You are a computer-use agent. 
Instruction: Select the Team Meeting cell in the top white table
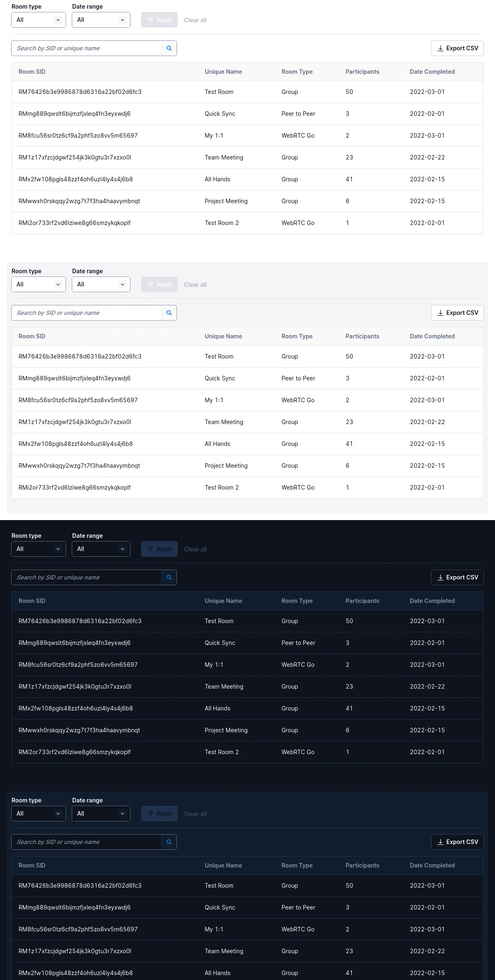click(224, 157)
